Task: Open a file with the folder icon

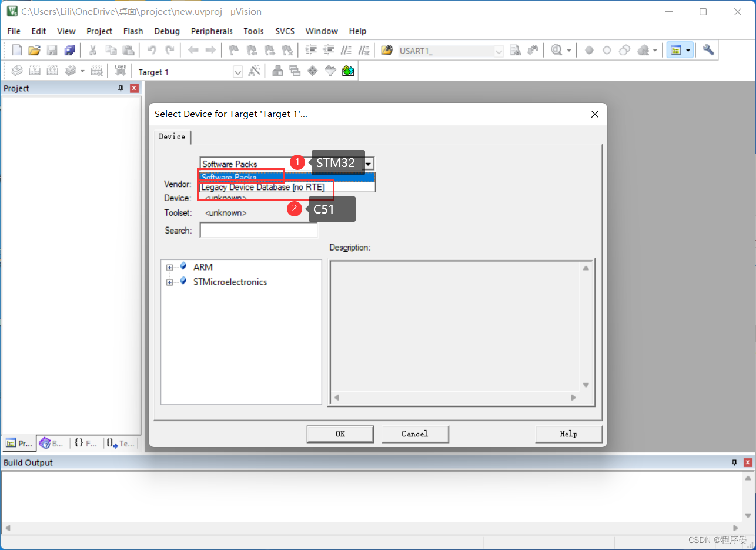Action: 35,51
